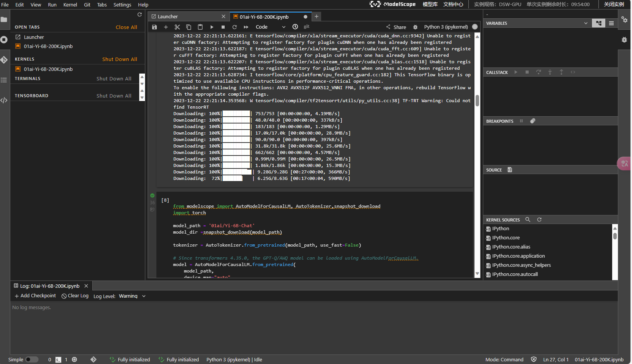This screenshot has width=632, height=364.
Task: Remove all breakpoints icon
Action: pos(533,121)
